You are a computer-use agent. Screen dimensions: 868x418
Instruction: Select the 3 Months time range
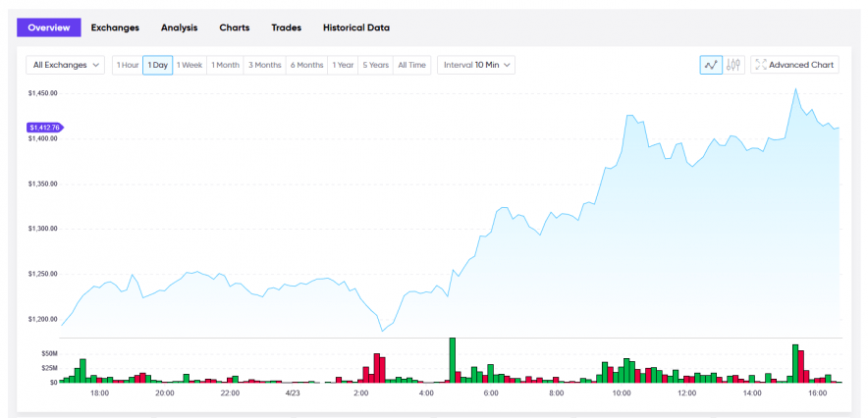(x=264, y=65)
